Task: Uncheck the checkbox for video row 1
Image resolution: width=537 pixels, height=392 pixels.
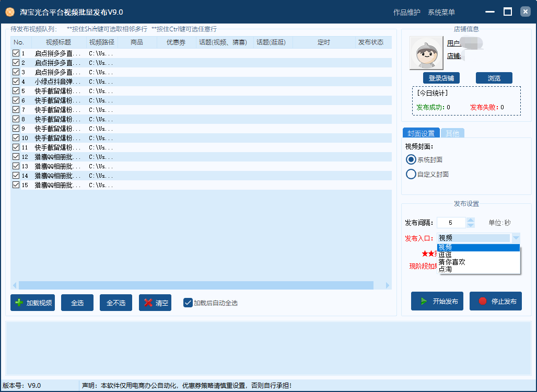Action: (16, 53)
